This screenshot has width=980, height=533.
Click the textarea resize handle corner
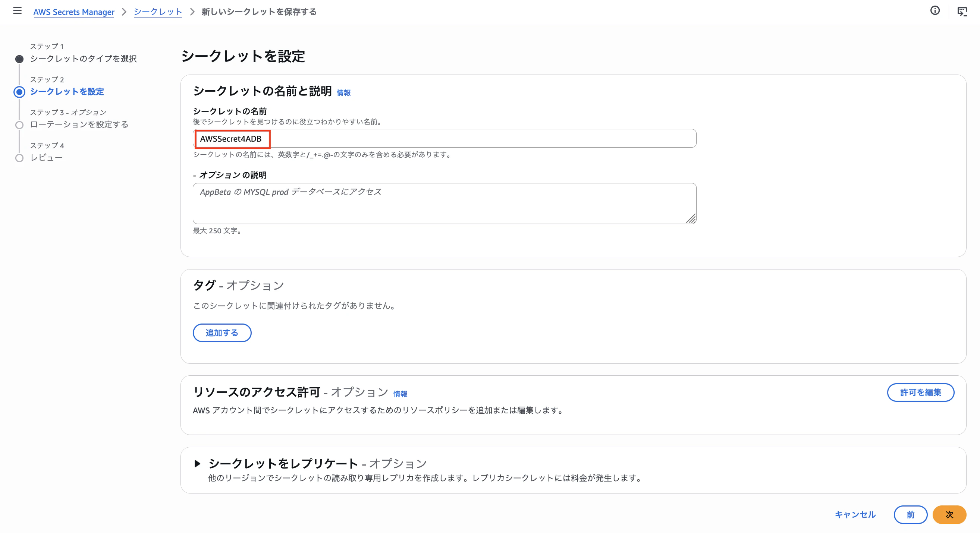coord(692,220)
